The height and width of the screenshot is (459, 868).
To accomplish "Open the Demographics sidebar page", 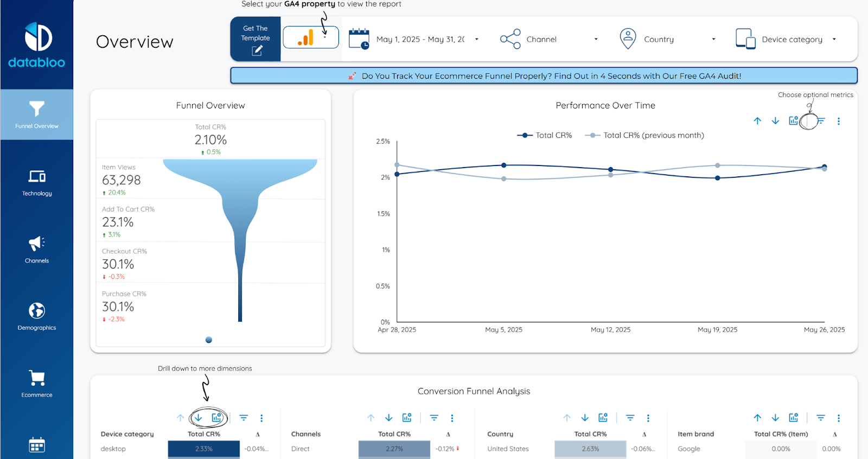I will coord(37,317).
